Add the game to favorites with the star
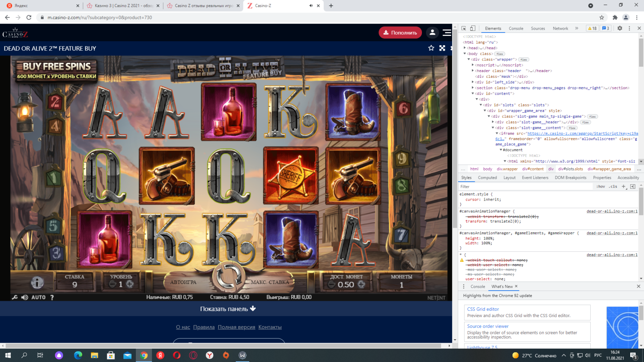 pos(431,48)
